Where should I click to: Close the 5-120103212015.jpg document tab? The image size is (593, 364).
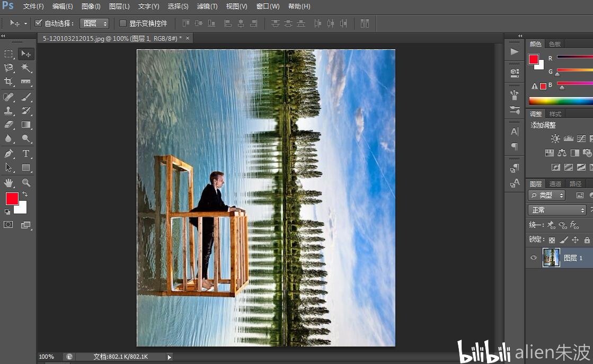pos(187,38)
